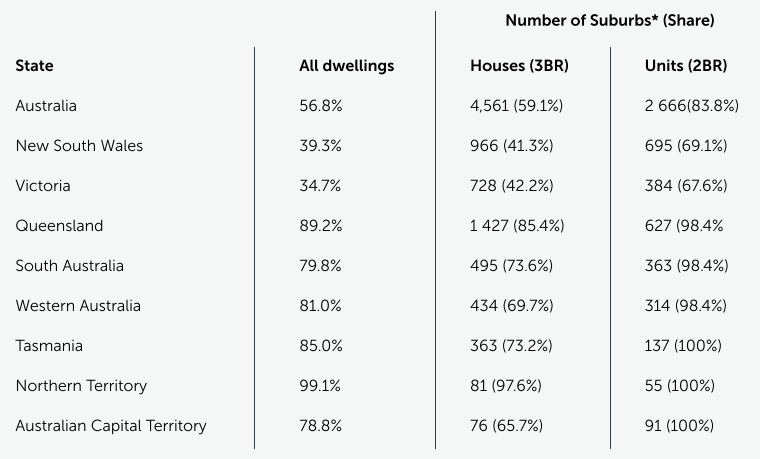Image resolution: width=760 pixels, height=459 pixels.
Task: Click Northern Territory's 99.1% all dwellings value
Action: pos(320,386)
